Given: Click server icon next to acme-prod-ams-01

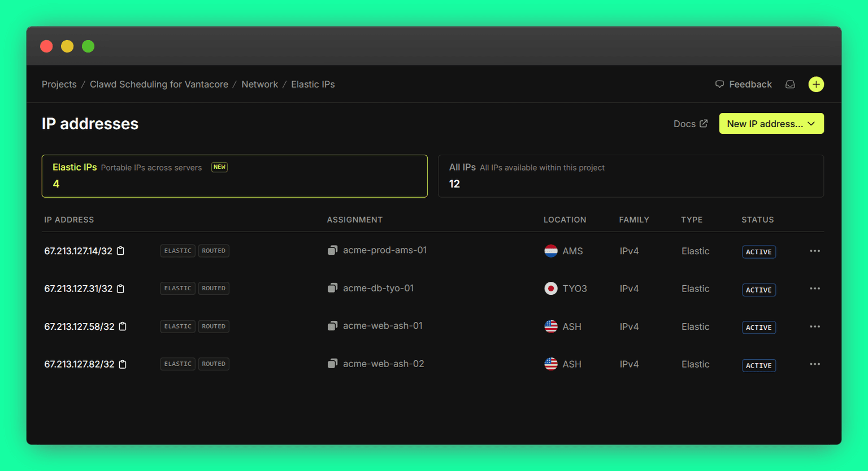Looking at the screenshot, I should click(333, 250).
